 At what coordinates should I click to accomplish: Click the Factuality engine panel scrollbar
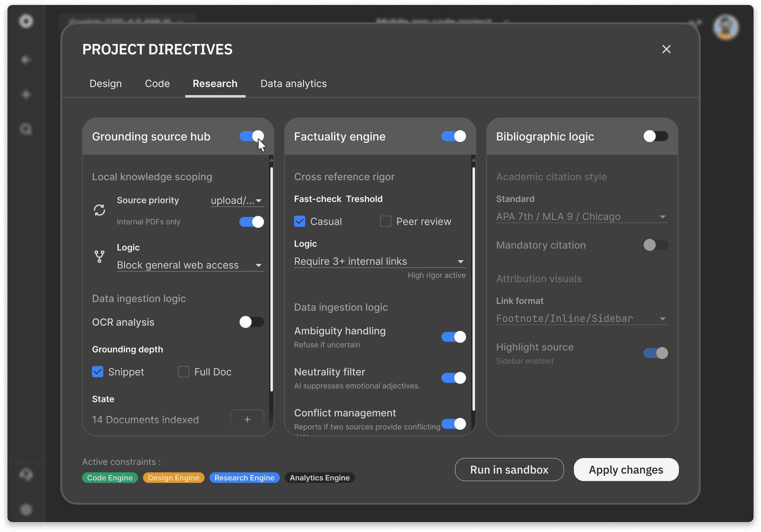click(473, 288)
